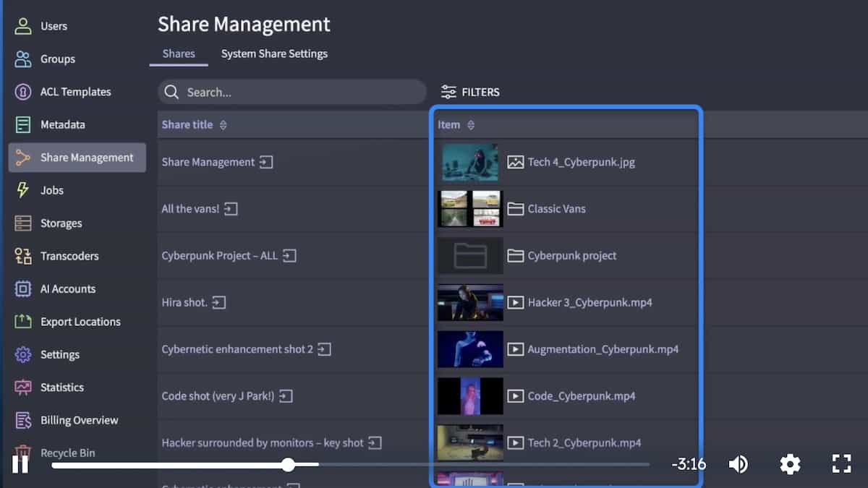Click the video progress bar handle
868x488 pixels.
pyautogui.click(x=288, y=464)
